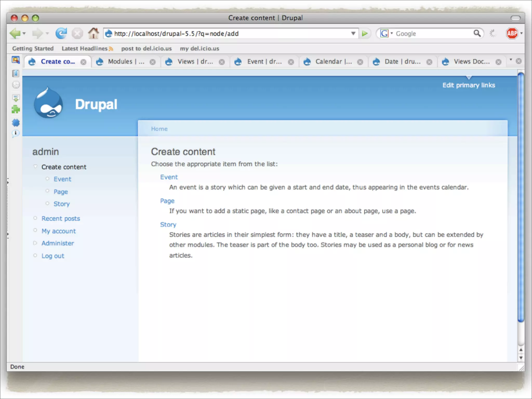The image size is (532, 399).
Task: Click Create content in the sidebar menu
Action: pyautogui.click(x=64, y=167)
